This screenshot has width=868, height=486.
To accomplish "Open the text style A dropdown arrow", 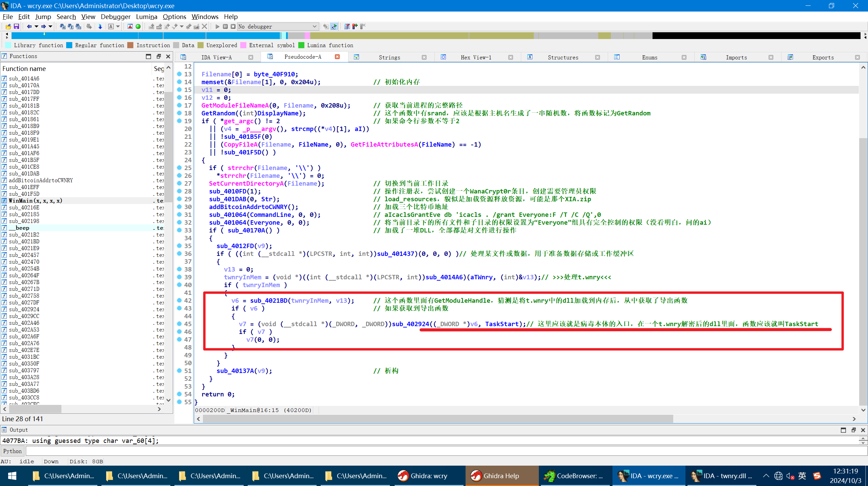I will coord(118,26).
